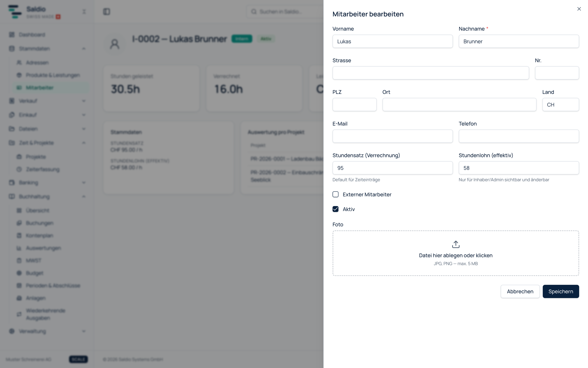This screenshot has width=588, height=368.
Task: Collapse sidebar via icon beside Saldio logo
Action: (84, 12)
